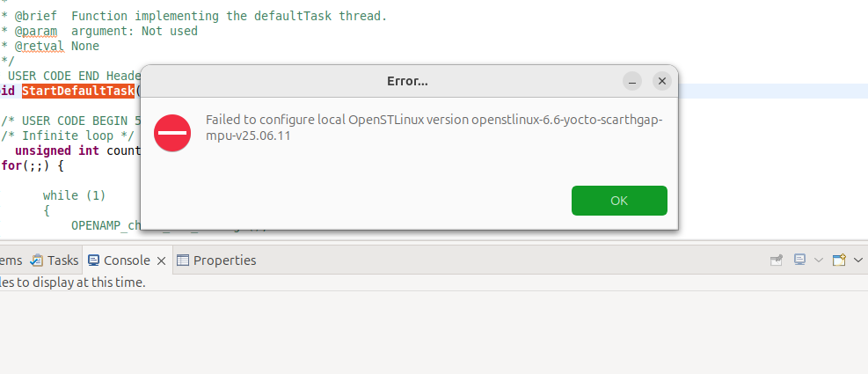The width and height of the screenshot is (868, 374).
Task: Click the partially visible Problems tab
Action: 11,260
